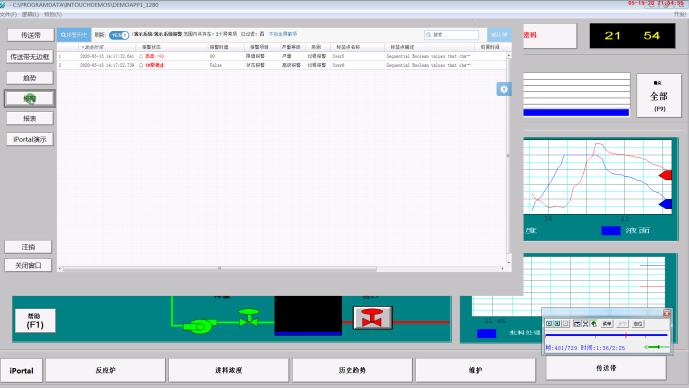Select alarm row with value False
The image size is (689, 388).
pyautogui.click(x=281, y=65)
